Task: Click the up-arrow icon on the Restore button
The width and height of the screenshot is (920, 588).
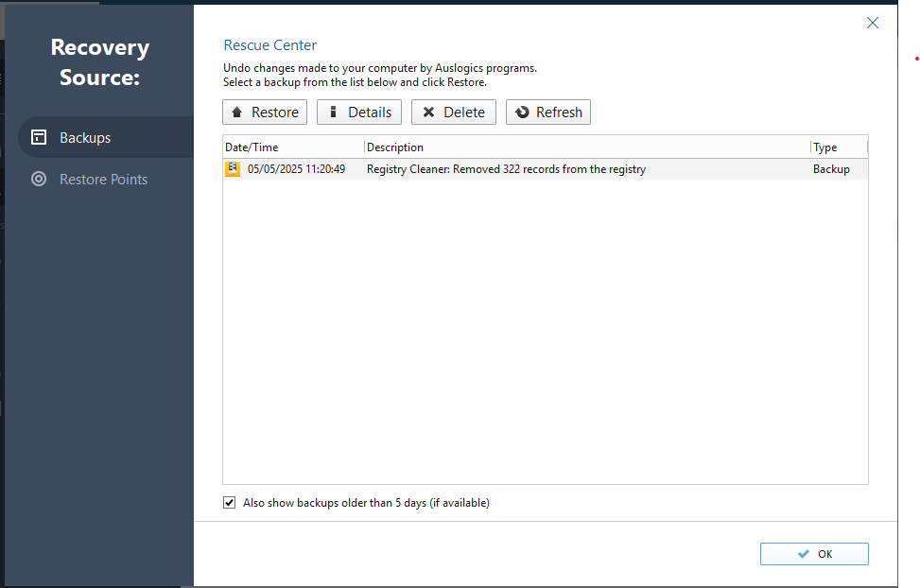Action: (237, 112)
